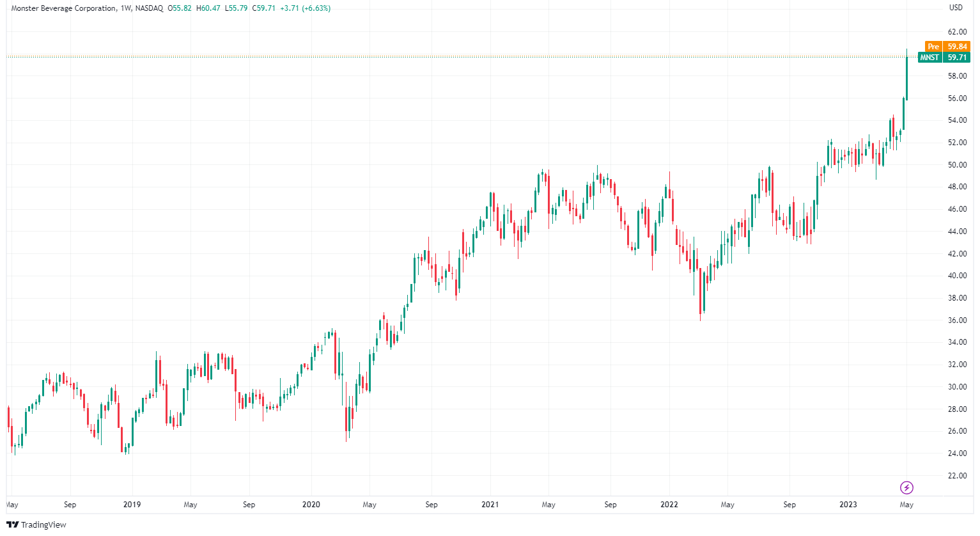Viewport: 980px width, 536px height.
Task: Click the 2021 label on time axis
Action: click(x=490, y=505)
